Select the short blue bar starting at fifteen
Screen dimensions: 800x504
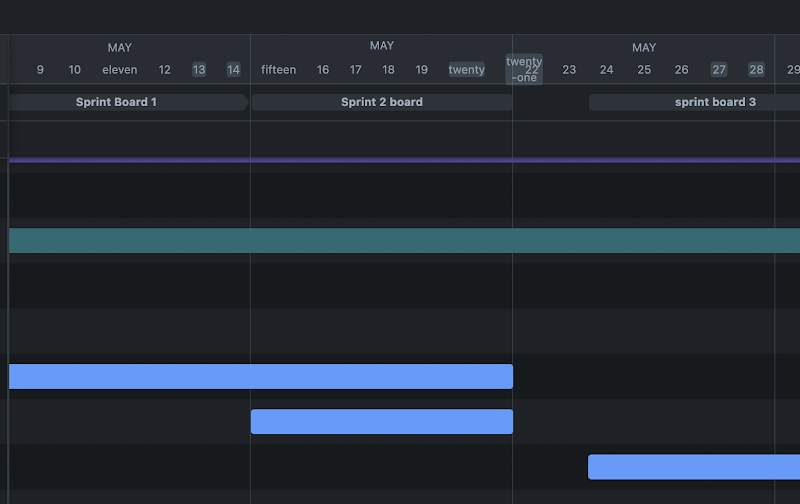(381, 422)
